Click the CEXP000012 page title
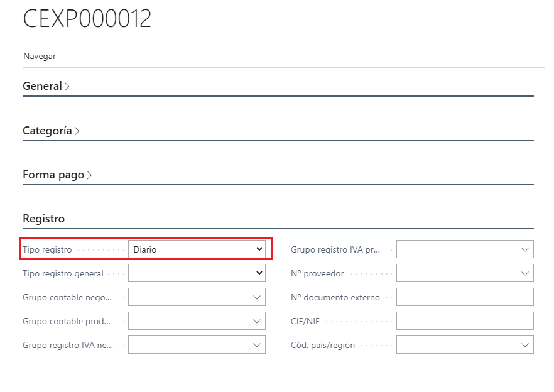 [x=87, y=19]
